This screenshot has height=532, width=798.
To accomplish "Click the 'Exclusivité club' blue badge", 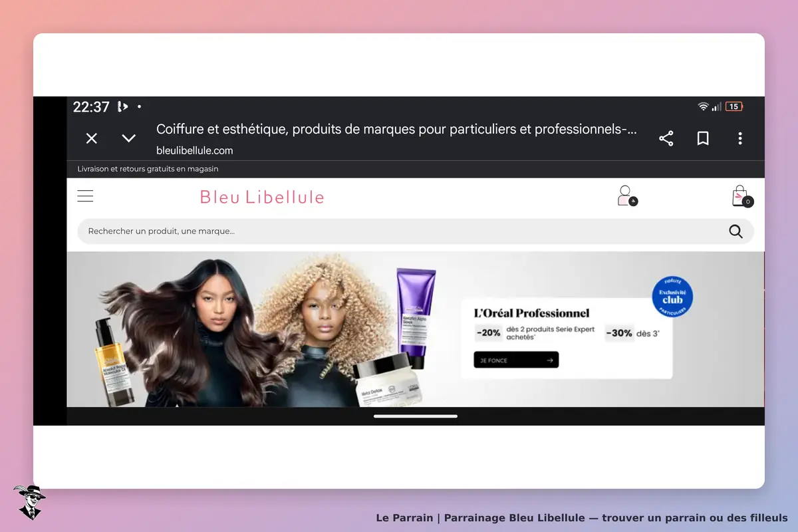I will coord(672,297).
